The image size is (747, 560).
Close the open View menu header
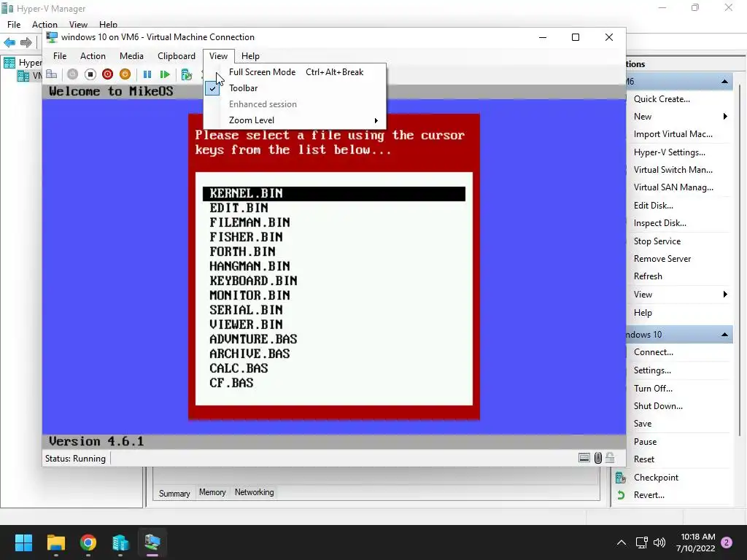point(218,56)
